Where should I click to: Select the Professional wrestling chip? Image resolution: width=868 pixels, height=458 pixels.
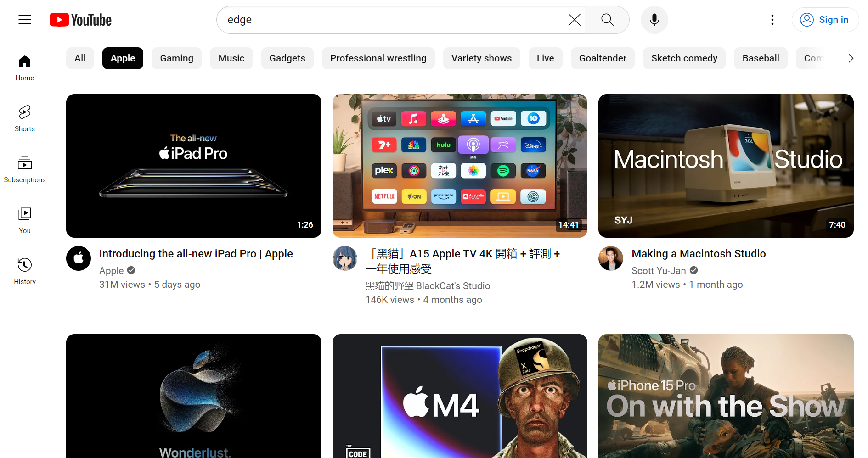(x=378, y=58)
